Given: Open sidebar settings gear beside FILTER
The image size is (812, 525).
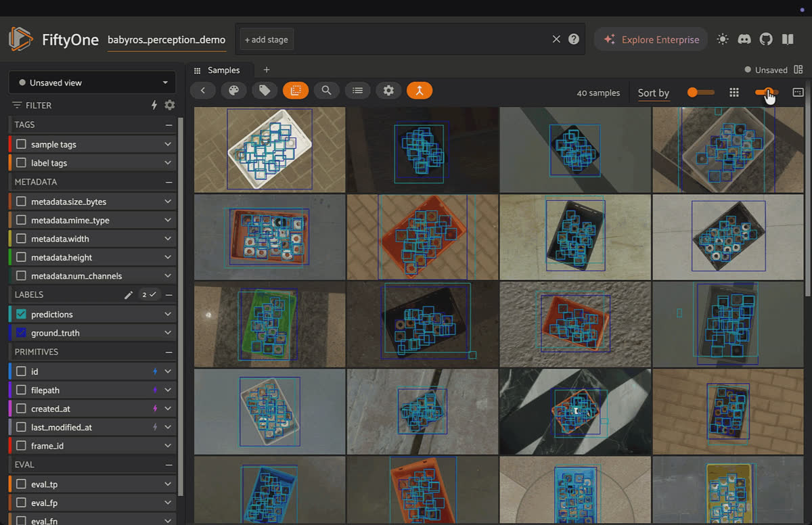Looking at the screenshot, I should point(170,105).
